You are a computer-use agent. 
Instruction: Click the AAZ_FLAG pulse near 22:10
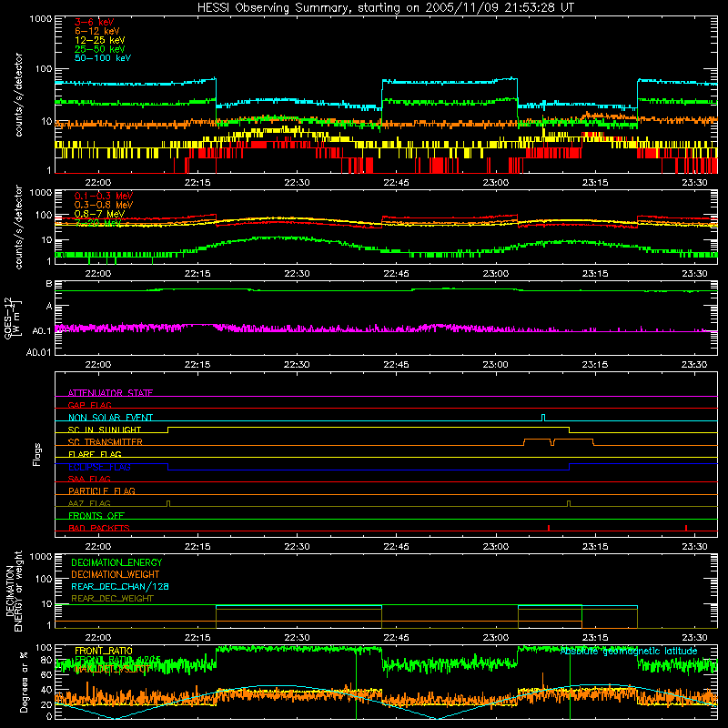(x=168, y=504)
